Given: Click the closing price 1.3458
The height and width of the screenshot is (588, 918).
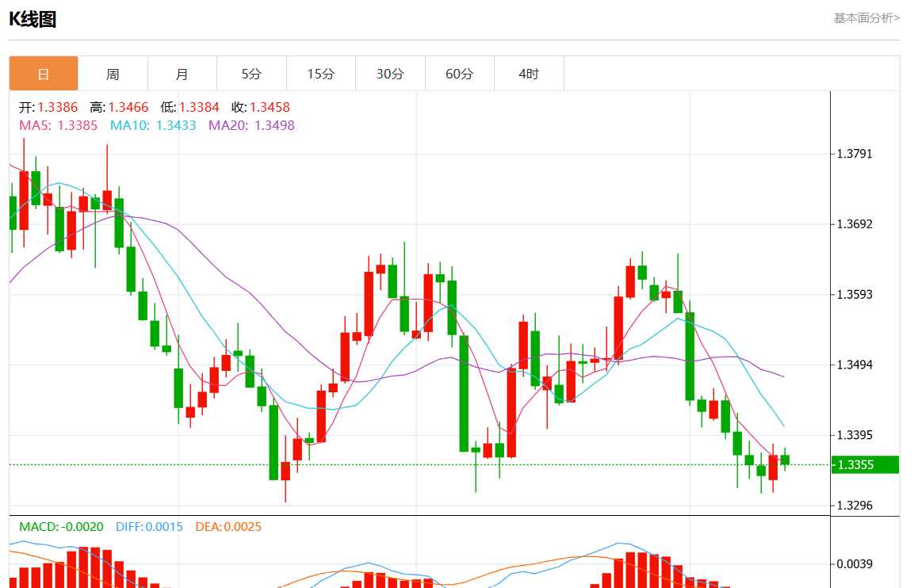Looking at the screenshot, I should click(270, 107).
